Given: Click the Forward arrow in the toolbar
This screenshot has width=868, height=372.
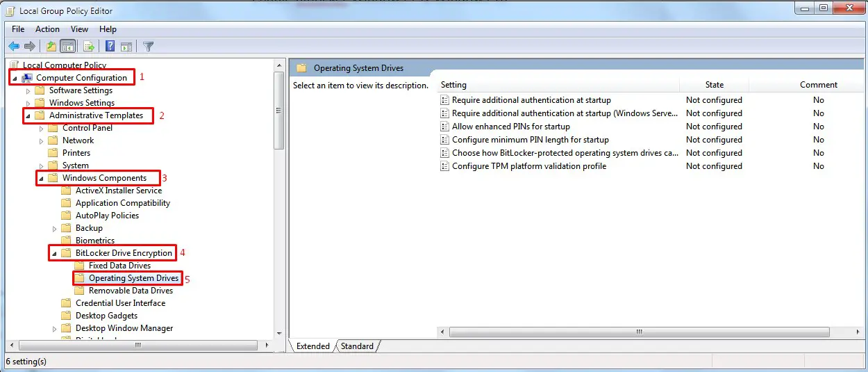Looking at the screenshot, I should (30, 47).
